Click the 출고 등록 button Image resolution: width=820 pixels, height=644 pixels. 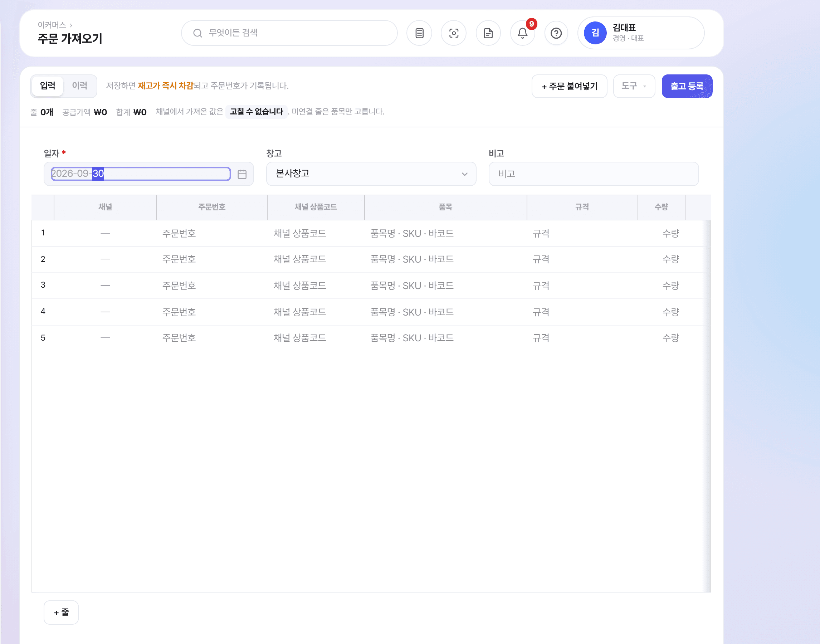[x=687, y=86]
